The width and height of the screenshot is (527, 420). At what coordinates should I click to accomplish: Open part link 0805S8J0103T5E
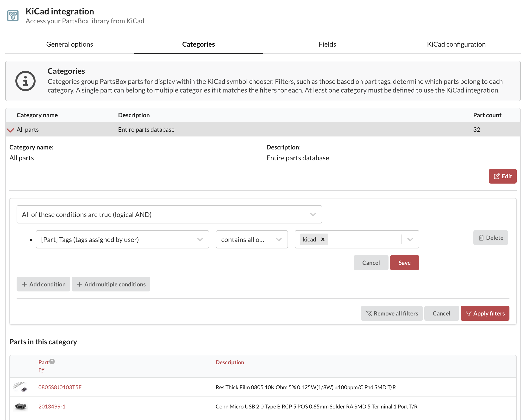60,387
